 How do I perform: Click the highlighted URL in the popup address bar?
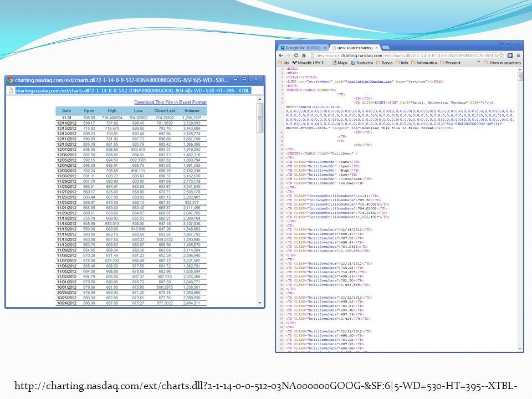click(134, 90)
